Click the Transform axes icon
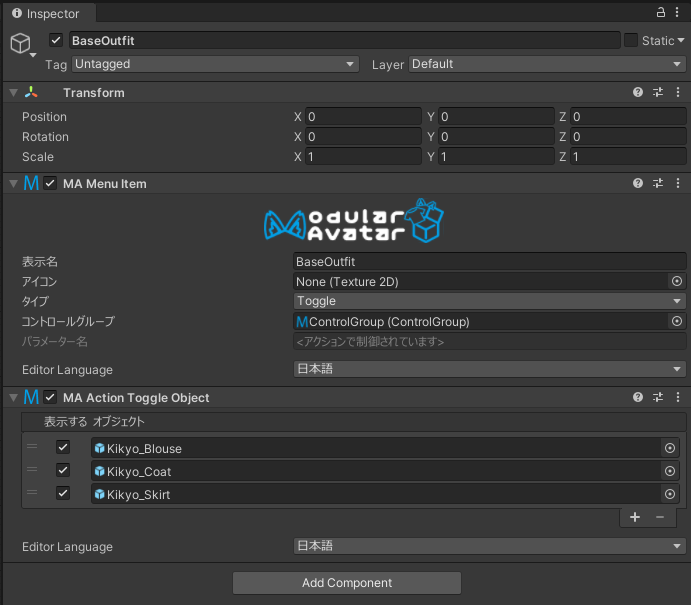 coord(31,92)
